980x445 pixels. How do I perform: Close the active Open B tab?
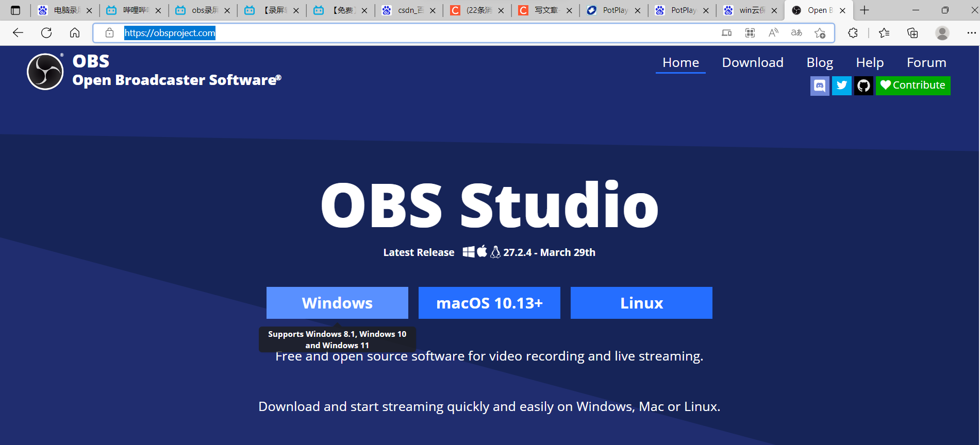pos(842,10)
